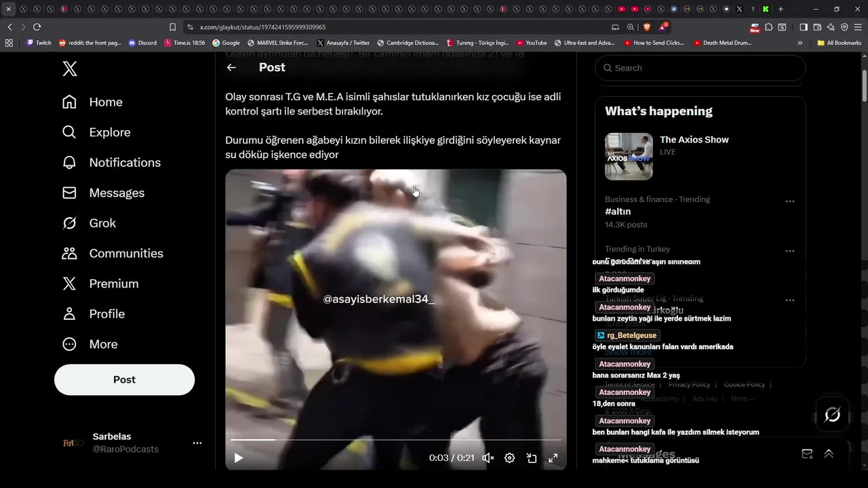The width and height of the screenshot is (868, 488).
Task: Open The Axios Show title
Action: 694,140
